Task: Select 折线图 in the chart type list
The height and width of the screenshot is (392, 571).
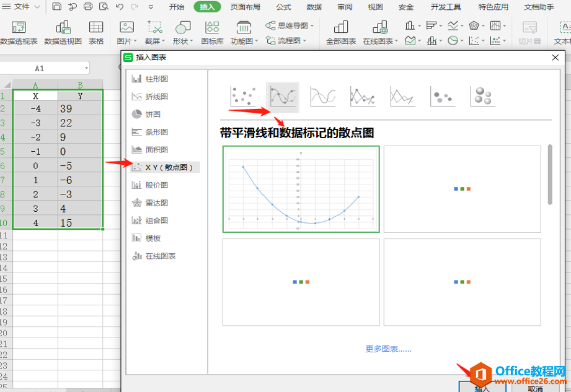Action: pos(165,97)
